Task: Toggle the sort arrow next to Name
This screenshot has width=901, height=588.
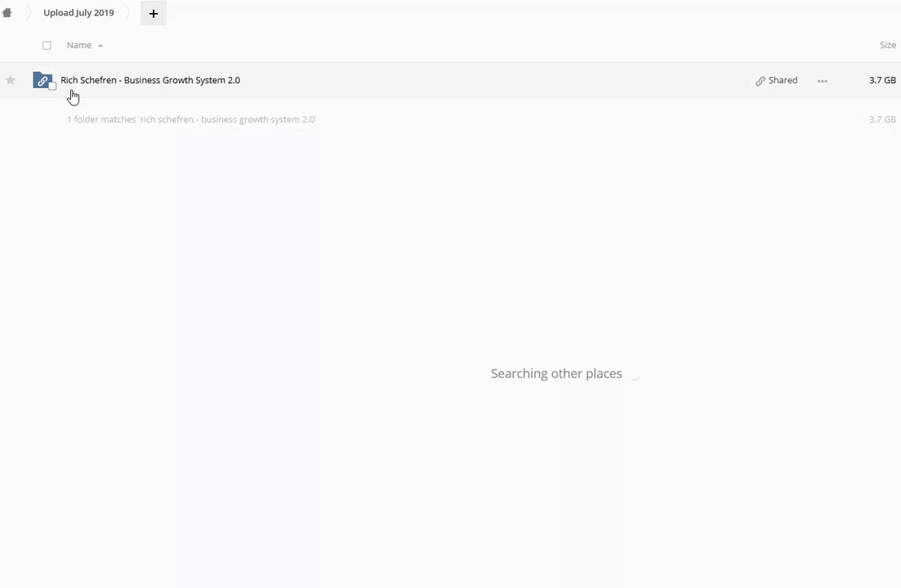Action: [x=100, y=46]
